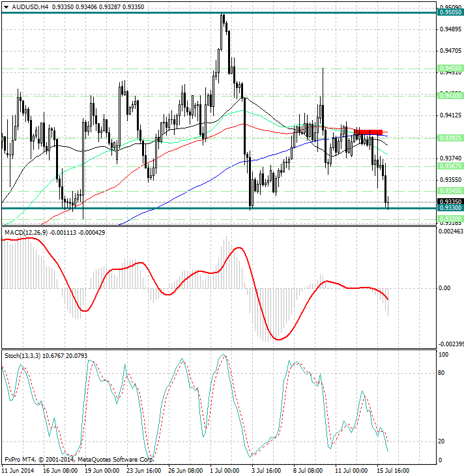Select the 0.94705 price scale value

coord(451,51)
